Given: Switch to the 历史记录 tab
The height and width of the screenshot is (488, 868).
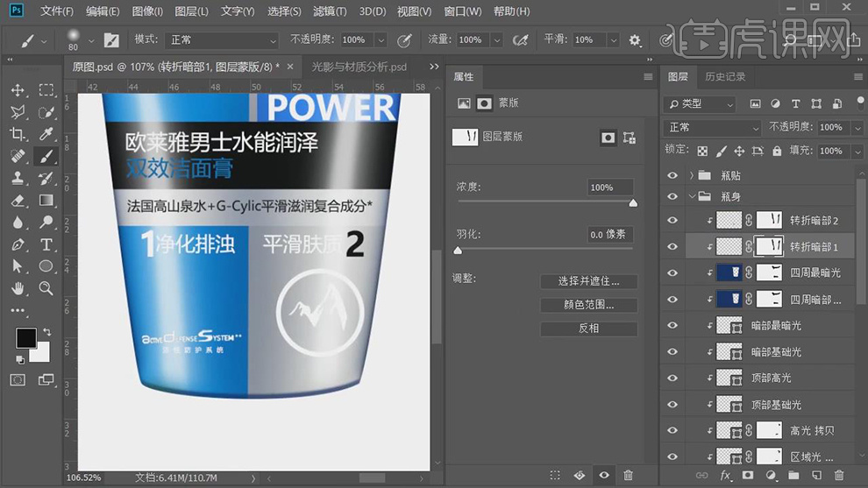Looking at the screenshot, I should click(x=725, y=77).
